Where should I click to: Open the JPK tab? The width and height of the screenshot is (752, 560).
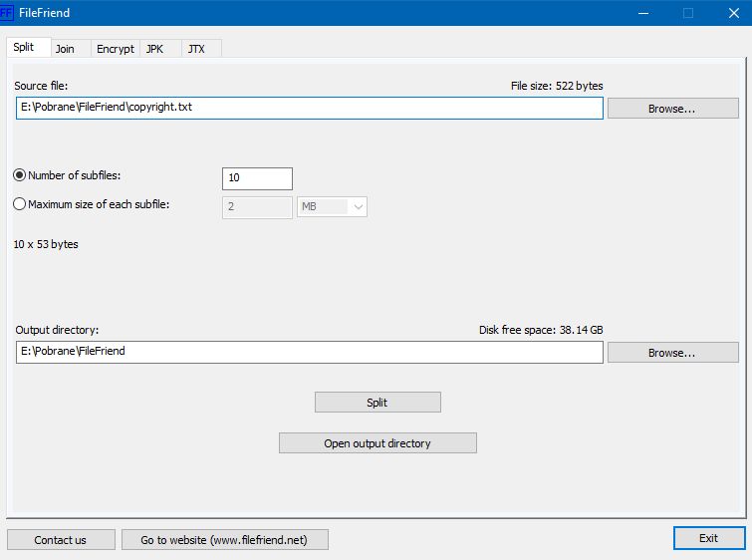[160, 49]
